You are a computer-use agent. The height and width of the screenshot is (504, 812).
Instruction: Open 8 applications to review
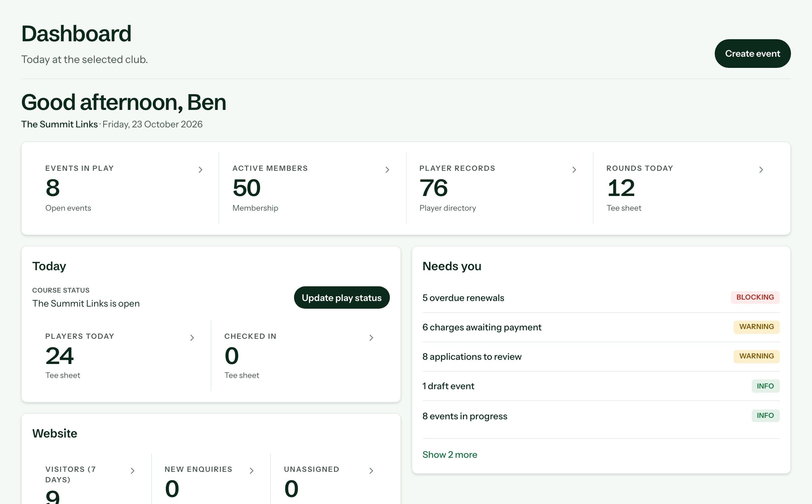point(601,357)
